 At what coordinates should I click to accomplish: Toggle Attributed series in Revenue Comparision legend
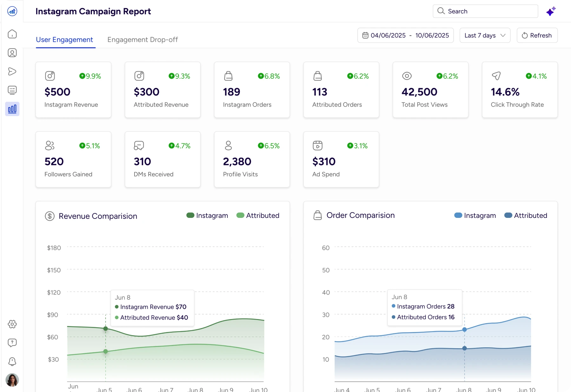coord(258,216)
